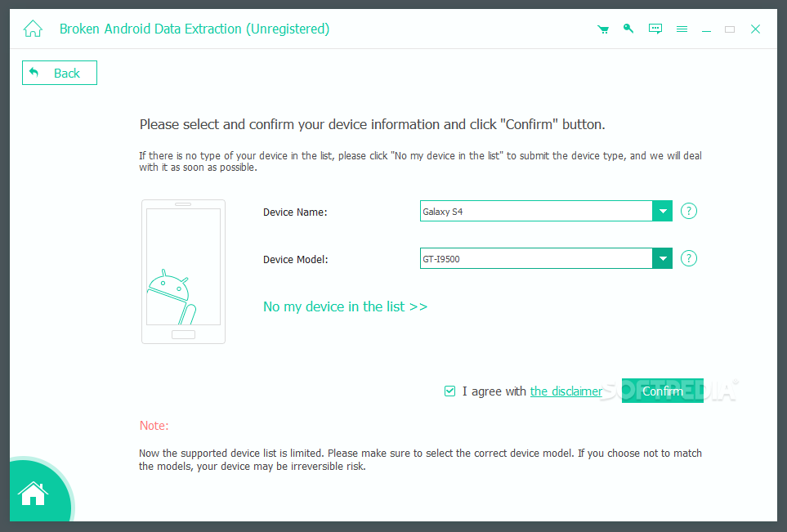
Task: Open the disclaimer link
Action: [566, 391]
